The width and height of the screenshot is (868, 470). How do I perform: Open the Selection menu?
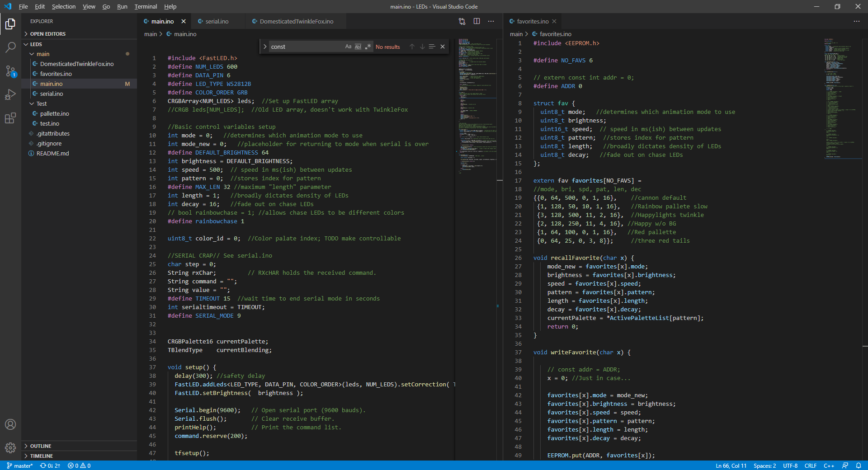click(x=64, y=6)
